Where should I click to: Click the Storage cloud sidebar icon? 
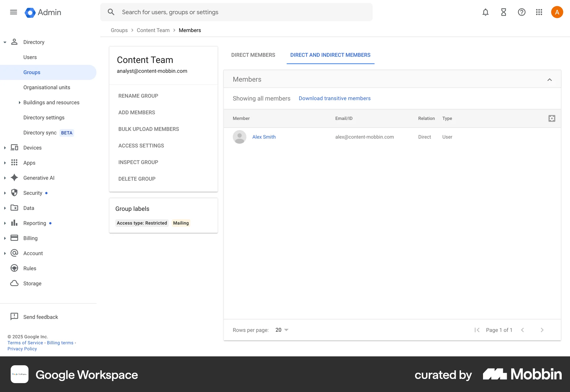coord(14,283)
